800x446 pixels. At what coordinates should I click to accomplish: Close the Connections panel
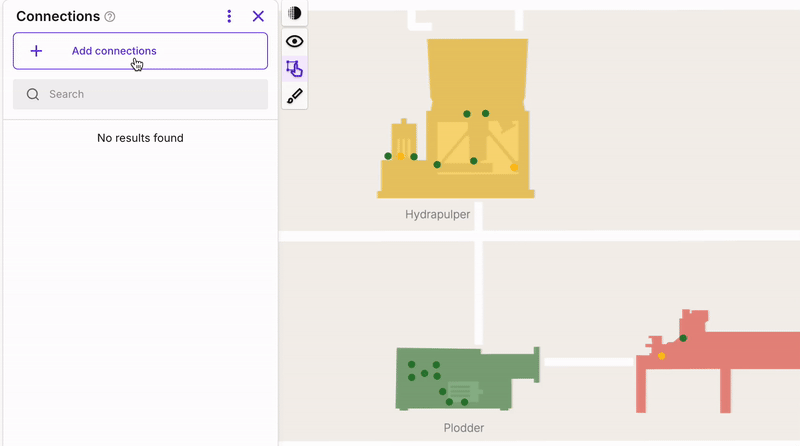(x=258, y=16)
